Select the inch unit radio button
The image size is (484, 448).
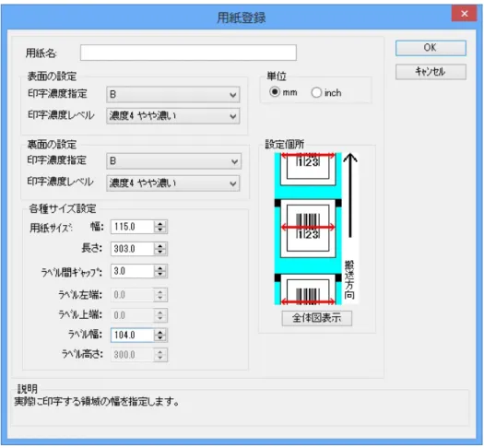click(316, 92)
